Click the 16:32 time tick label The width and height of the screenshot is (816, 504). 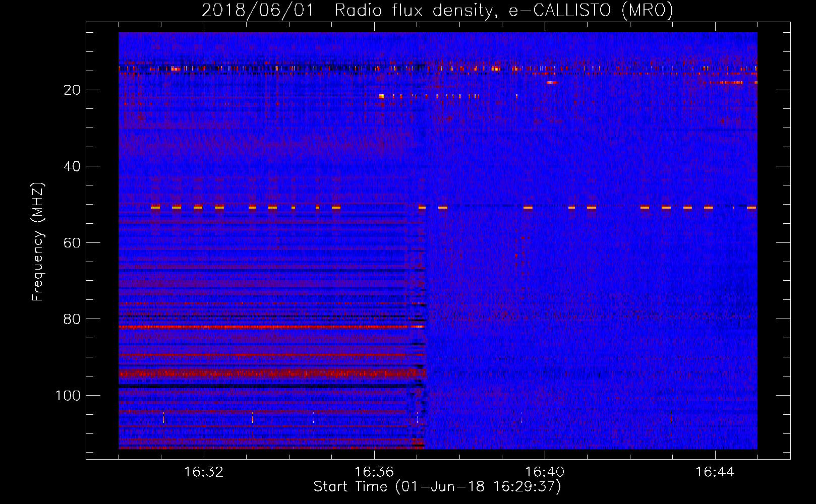click(x=204, y=472)
